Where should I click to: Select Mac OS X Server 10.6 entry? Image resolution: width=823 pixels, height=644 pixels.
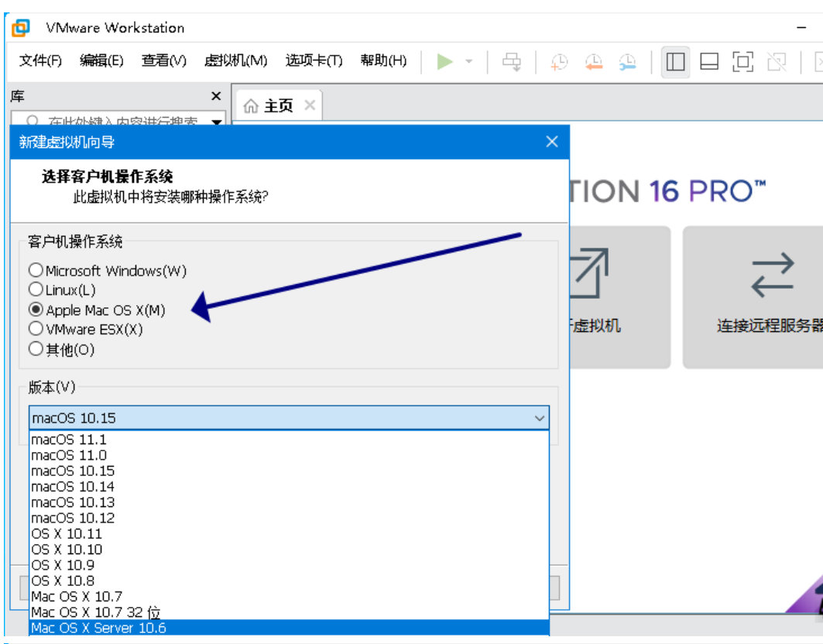coord(289,628)
